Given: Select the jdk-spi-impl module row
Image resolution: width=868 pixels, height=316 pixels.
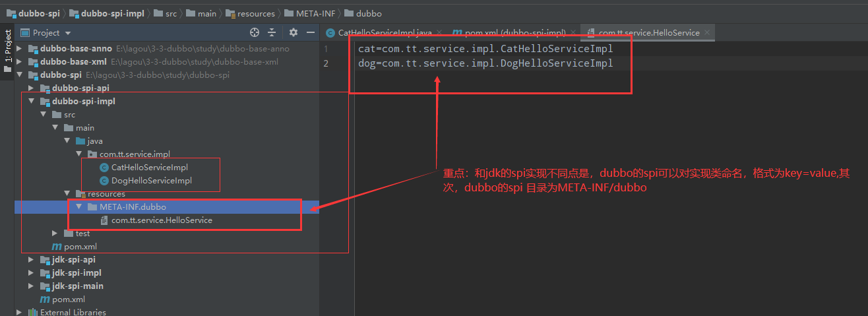Looking at the screenshot, I should coord(167,273).
